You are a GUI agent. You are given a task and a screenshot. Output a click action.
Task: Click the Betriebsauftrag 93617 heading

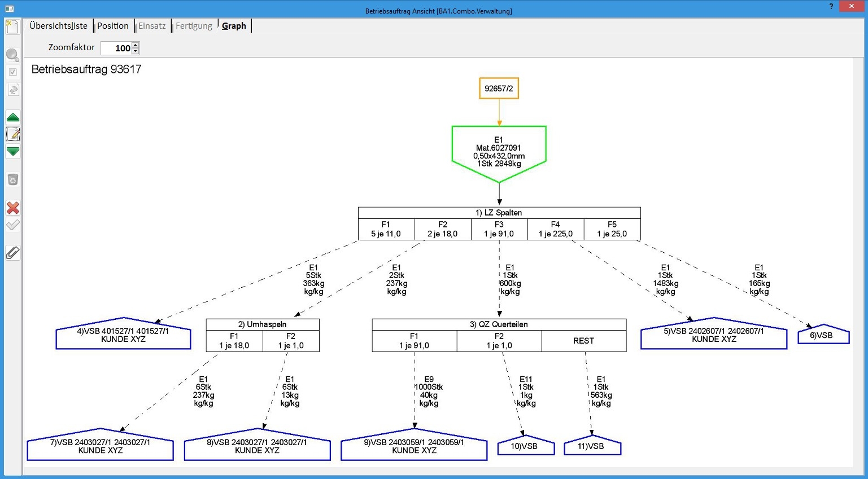pos(86,69)
